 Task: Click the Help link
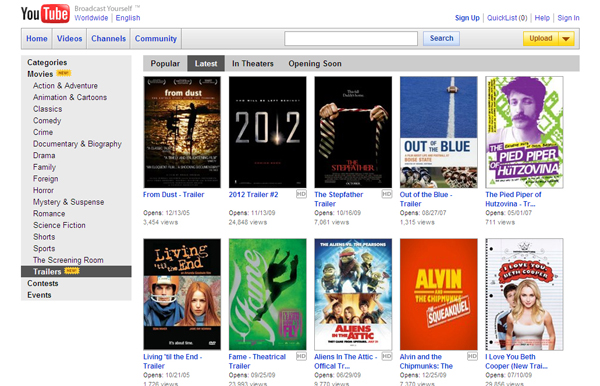pyautogui.click(x=542, y=18)
